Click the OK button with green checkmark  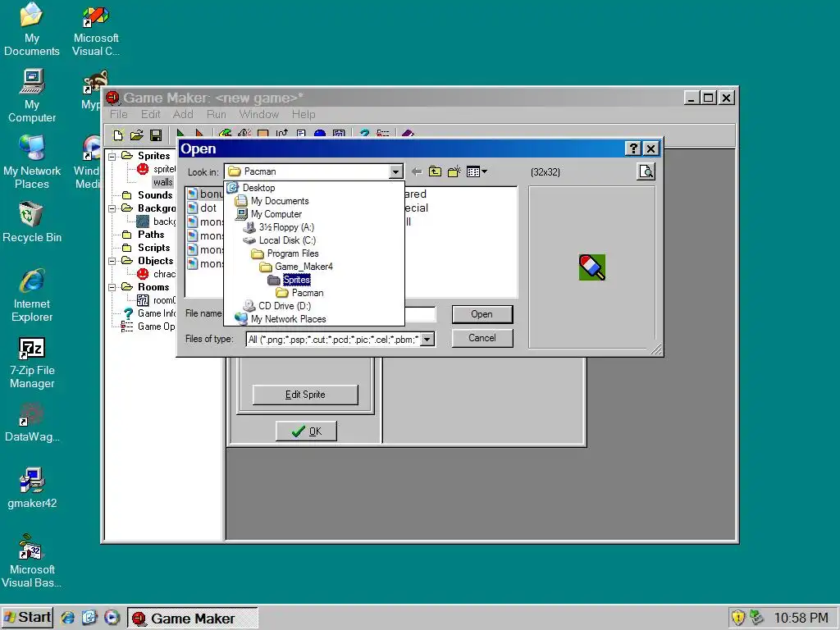click(x=307, y=431)
